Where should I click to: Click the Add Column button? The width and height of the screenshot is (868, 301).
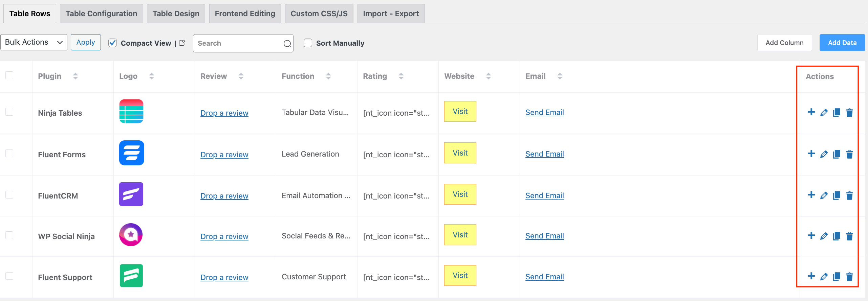click(x=785, y=43)
